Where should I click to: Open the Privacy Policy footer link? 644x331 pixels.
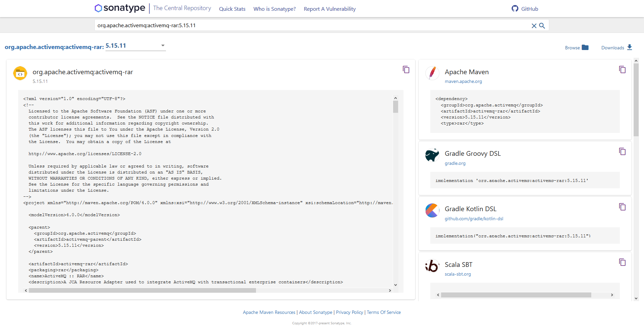point(349,312)
